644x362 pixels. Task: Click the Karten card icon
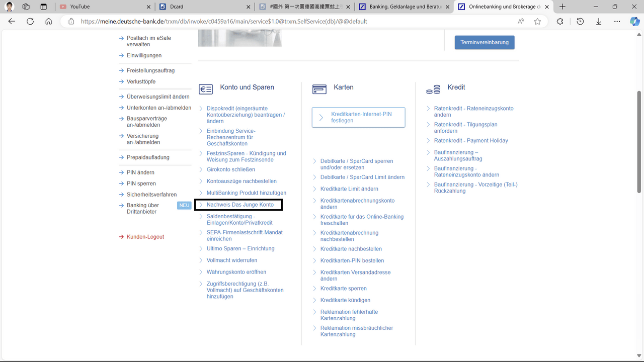[319, 89]
